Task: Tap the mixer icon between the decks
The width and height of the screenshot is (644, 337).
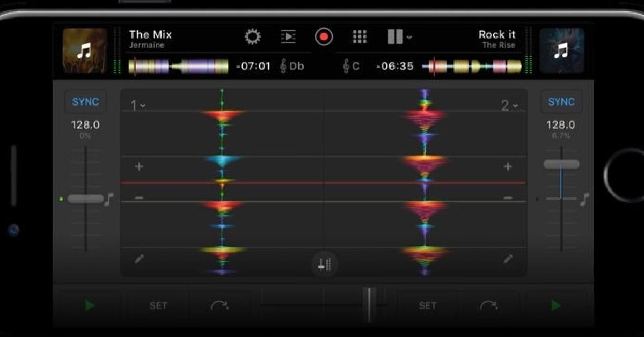Action: point(325,264)
